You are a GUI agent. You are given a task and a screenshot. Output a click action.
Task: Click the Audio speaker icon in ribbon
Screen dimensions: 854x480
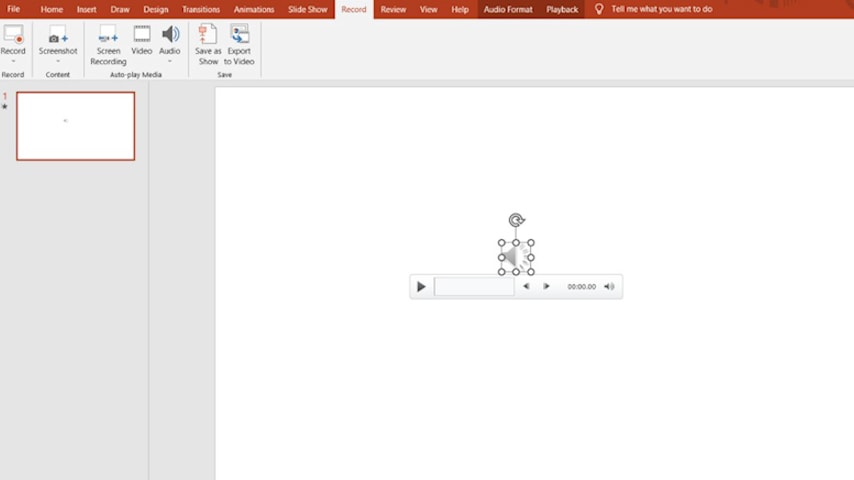tap(170, 34)
